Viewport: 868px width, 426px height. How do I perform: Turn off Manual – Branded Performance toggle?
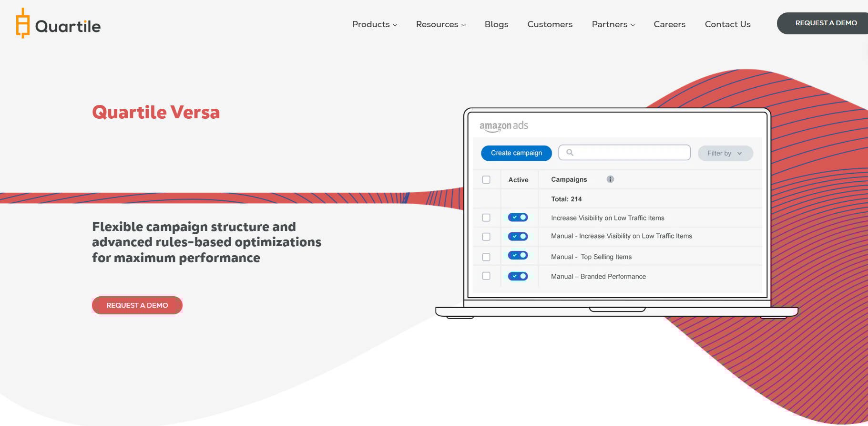[x=518, y=276]
